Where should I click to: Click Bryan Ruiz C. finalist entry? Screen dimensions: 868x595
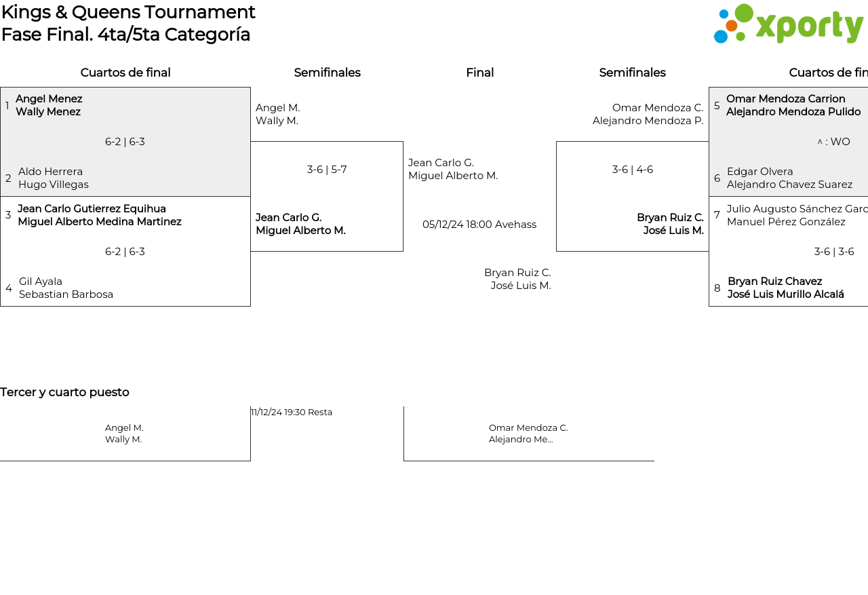click(517, 279)
